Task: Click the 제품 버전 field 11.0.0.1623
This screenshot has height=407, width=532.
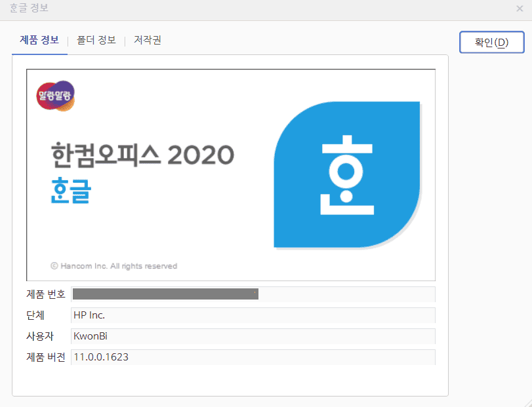Action: pyautogui.click(x=253, y=357)
